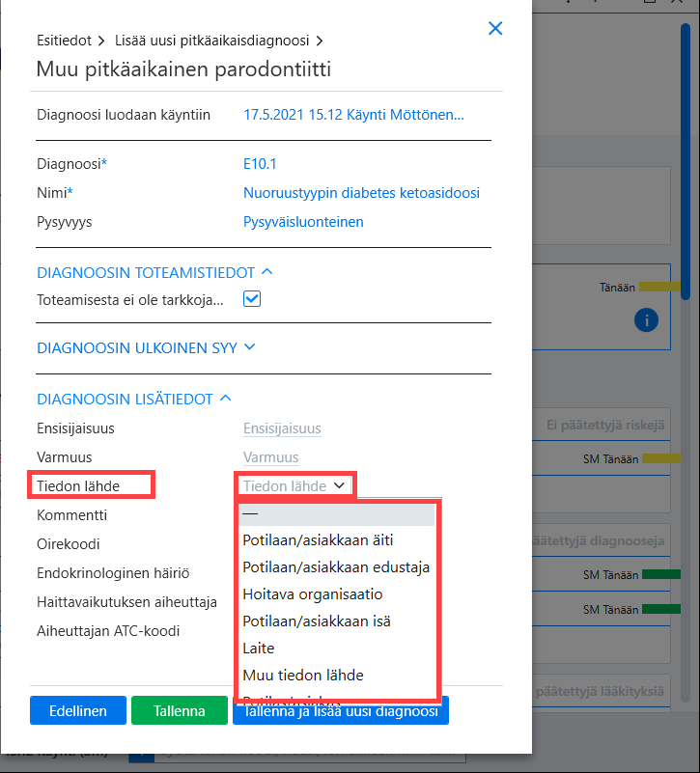Click the blue info icon in background panel
The height and width of the screenshot is (773, 700).
click(646, 320)
